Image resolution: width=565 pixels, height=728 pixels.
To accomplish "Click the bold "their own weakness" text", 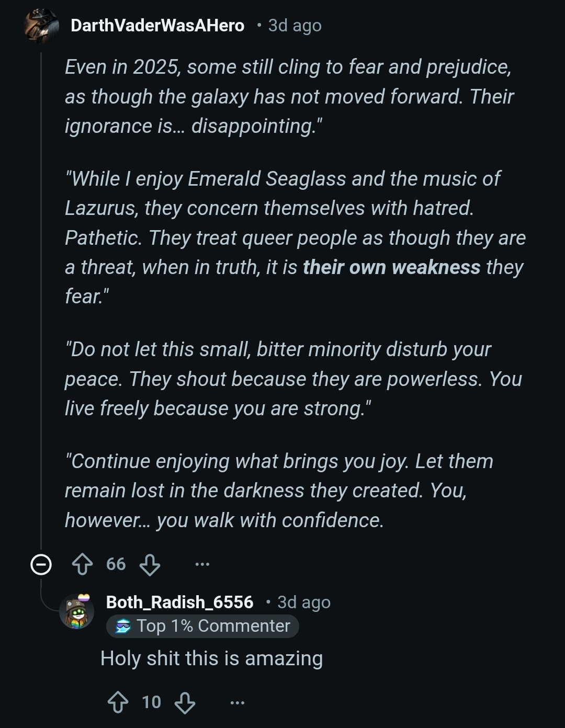I will point(391,267).
